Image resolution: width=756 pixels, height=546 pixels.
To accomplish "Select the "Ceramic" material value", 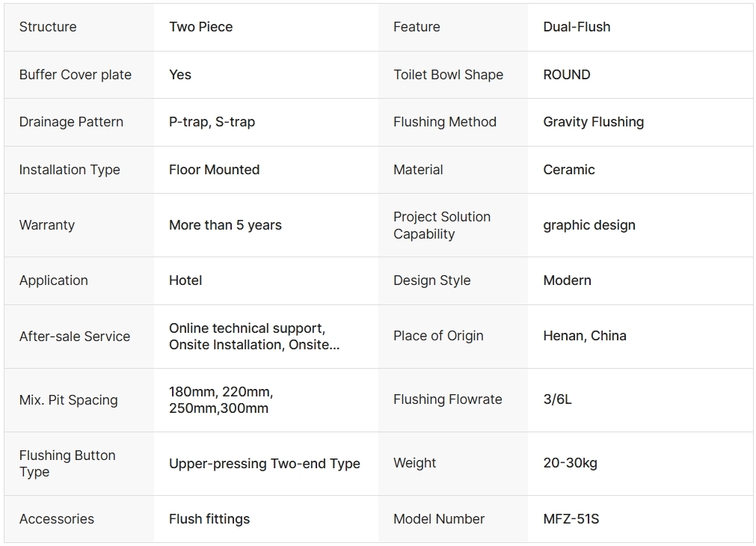I will point(568,170).
